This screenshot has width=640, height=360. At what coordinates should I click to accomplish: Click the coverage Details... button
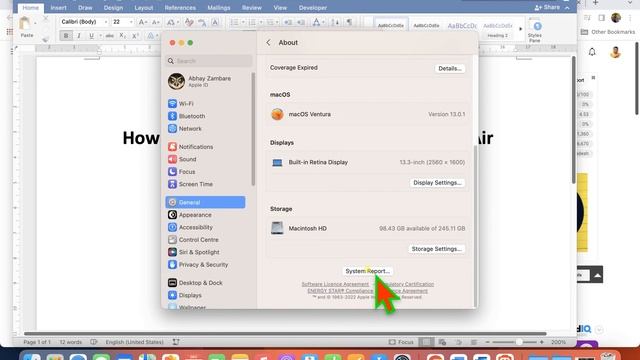point(449,69)
